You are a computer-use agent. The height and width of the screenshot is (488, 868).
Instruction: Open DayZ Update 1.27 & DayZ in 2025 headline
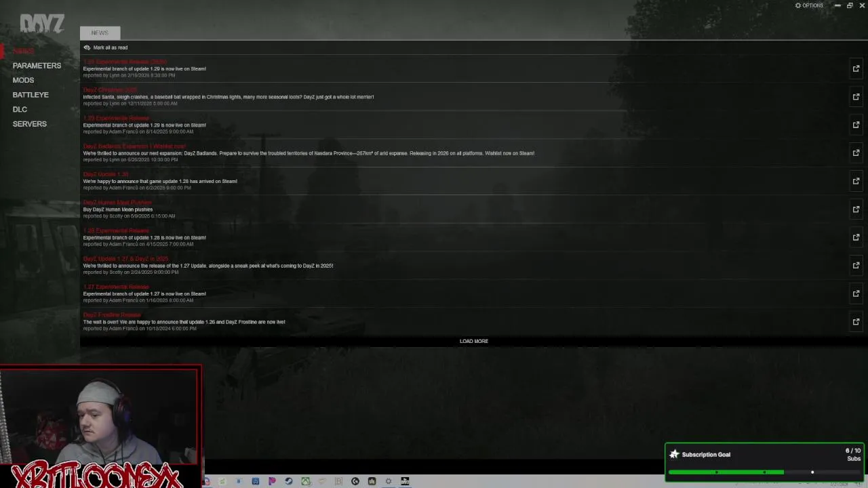click(x=125, y=258)
